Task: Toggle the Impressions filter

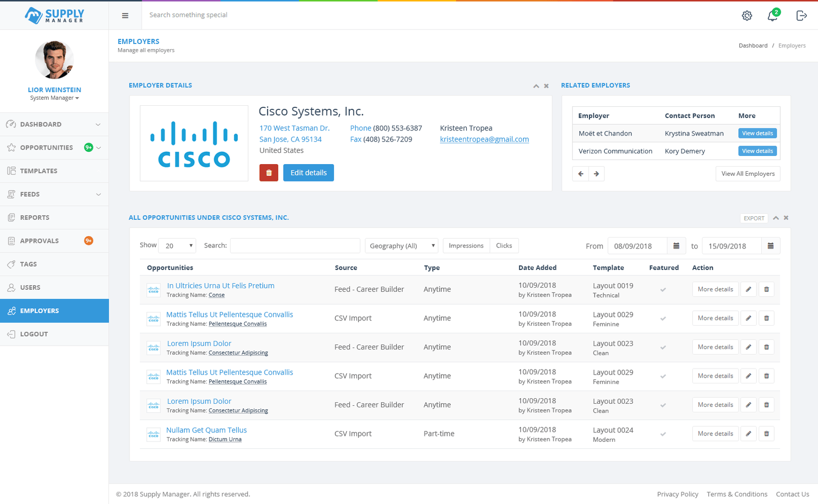Action: (466, 246)
